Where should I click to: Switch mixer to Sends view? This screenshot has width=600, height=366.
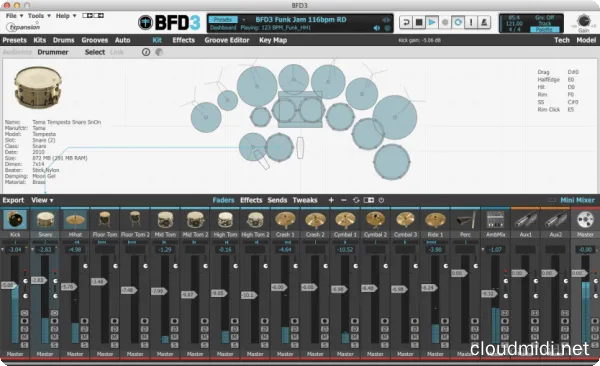point(277,200)
